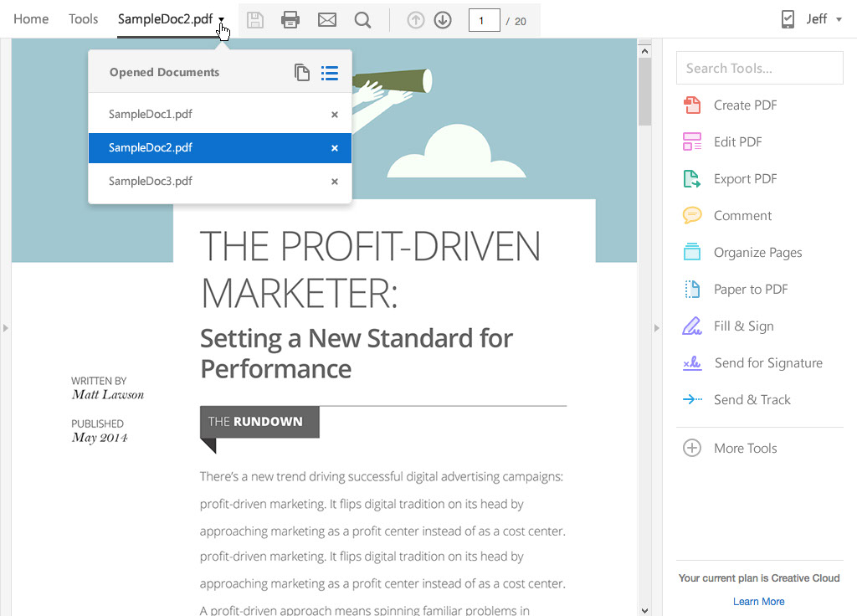Screen dimensions: 857x616
Task: Go to next page with down arrow
Action: pos(443,20)
